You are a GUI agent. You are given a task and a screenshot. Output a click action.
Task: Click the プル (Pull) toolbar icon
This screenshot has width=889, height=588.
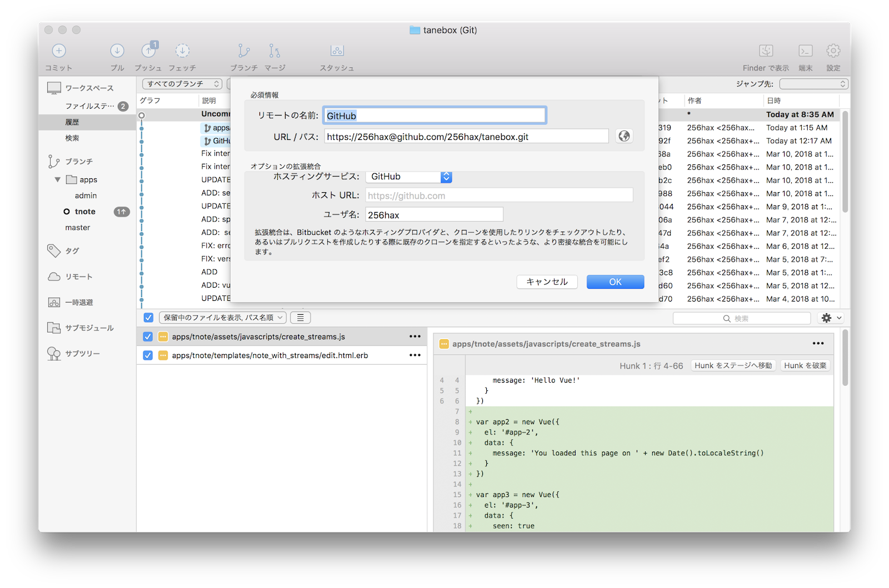click(x=117, y=51)
